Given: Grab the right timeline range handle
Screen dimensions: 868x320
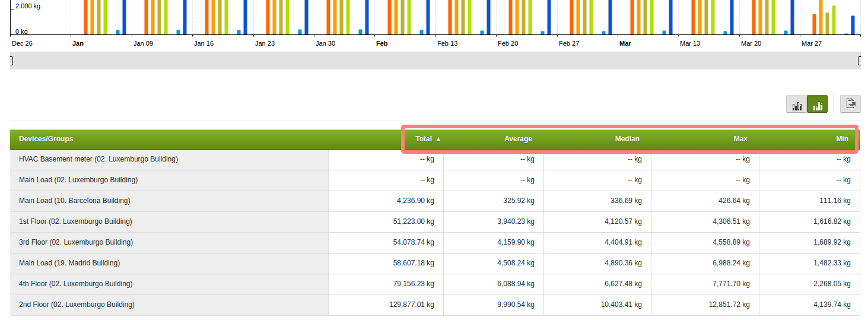Looking at the screenshot, I should click(x=859, y=61).
